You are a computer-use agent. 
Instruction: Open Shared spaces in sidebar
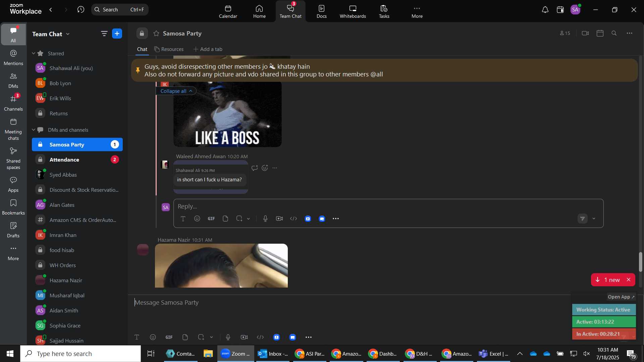(13, 159)
